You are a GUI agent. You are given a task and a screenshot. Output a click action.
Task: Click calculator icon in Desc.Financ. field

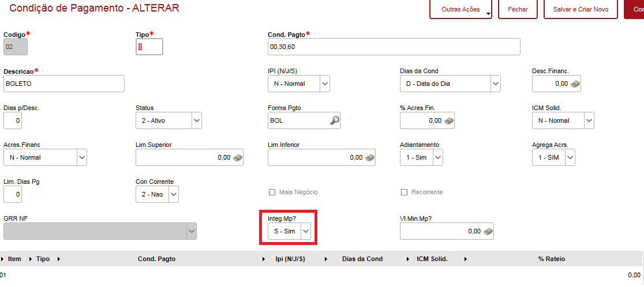pos(575,84)
